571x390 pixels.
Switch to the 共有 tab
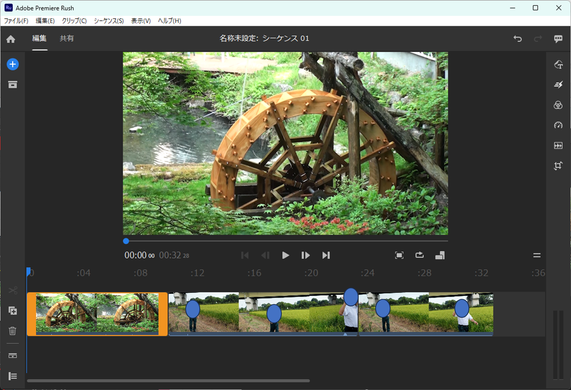pos(67,38)
